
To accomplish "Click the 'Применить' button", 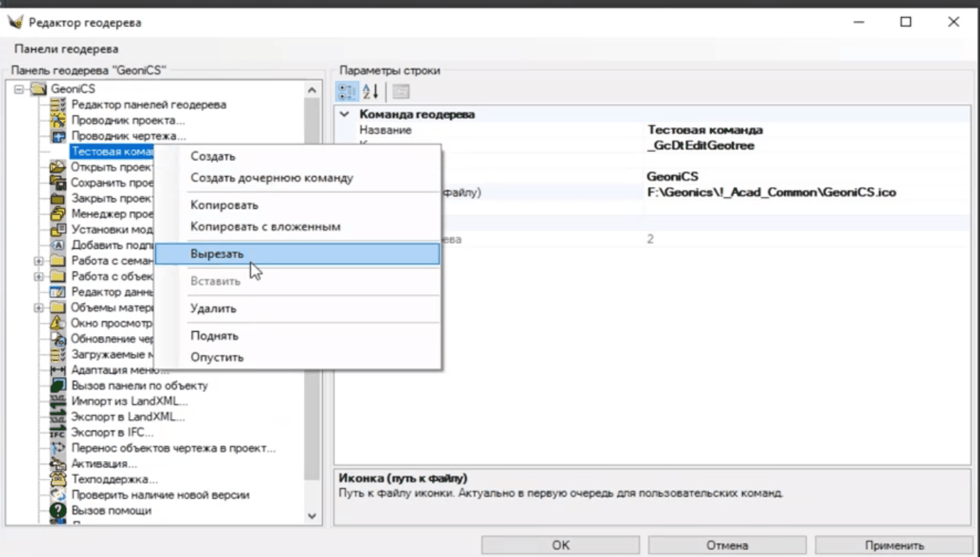I will point(894,546).
